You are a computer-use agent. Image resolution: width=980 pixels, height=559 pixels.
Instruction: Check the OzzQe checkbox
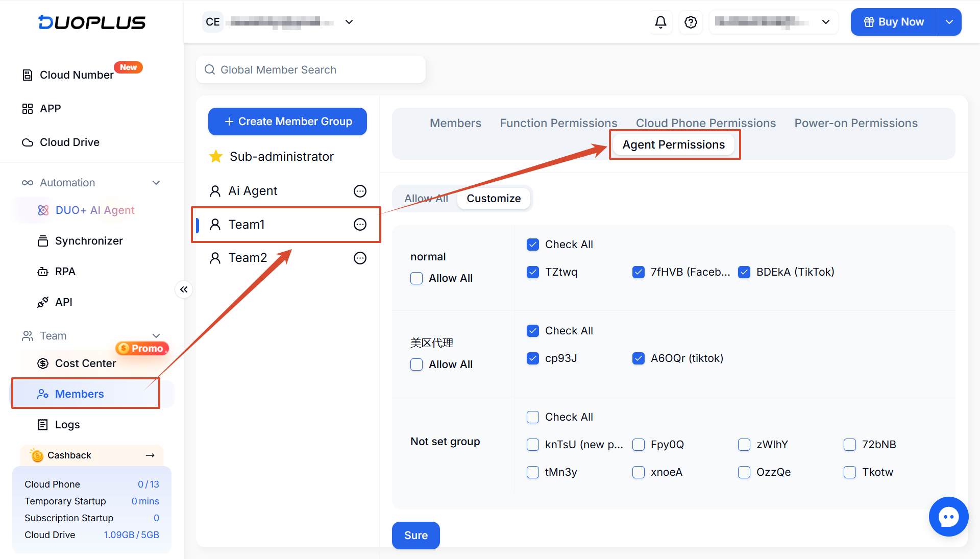(x=744, y=472)
